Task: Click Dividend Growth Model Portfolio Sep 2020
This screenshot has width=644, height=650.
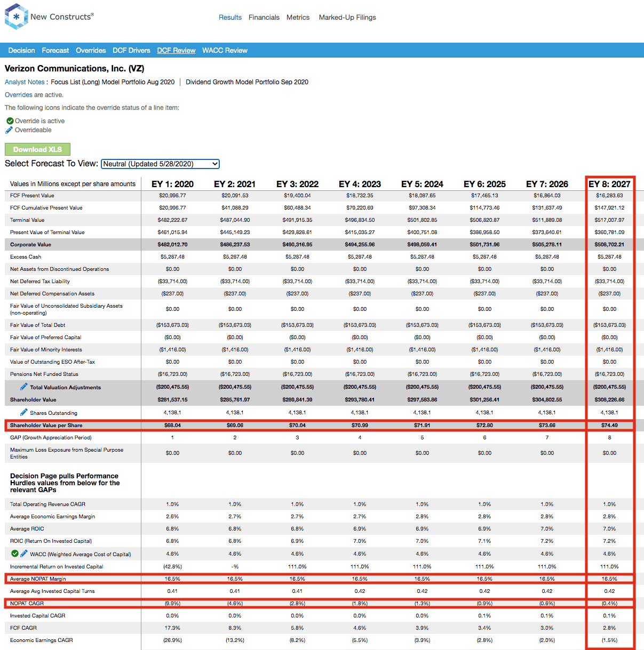Action: point(247,82)
